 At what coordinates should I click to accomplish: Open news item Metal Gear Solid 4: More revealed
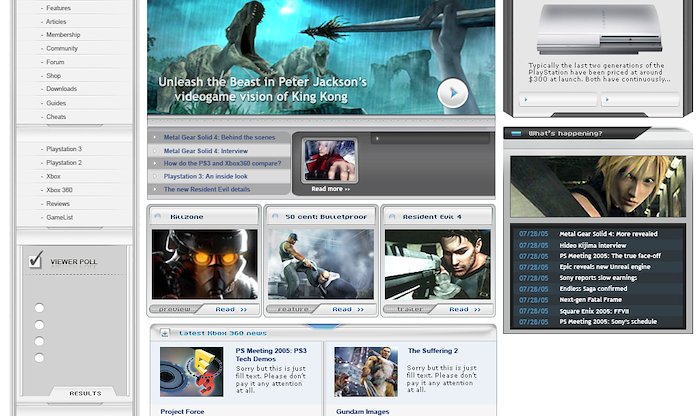pyautogui.click(x=608, y=234)
